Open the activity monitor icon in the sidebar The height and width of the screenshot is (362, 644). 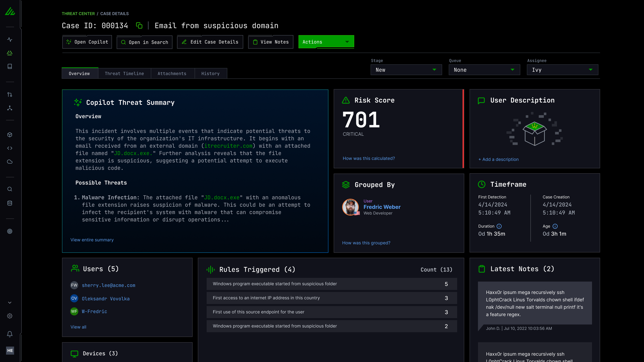tap(10, 39)
